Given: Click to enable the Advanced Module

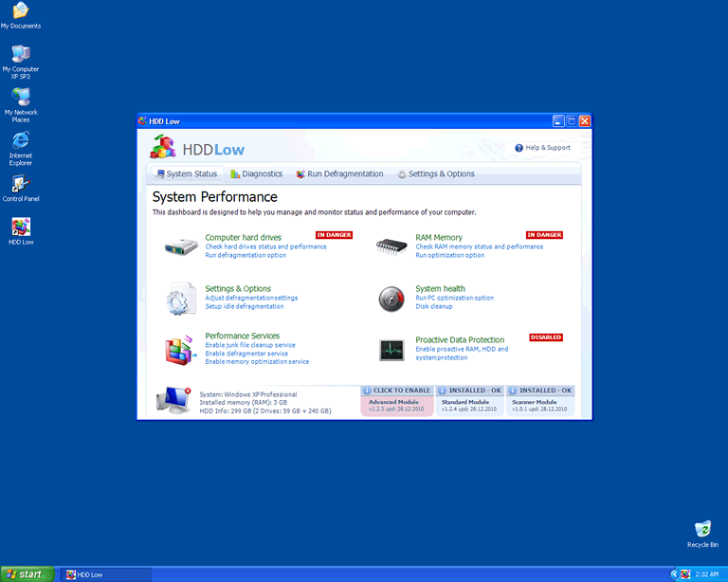Looking at the screenshot, I should [397, 400].
